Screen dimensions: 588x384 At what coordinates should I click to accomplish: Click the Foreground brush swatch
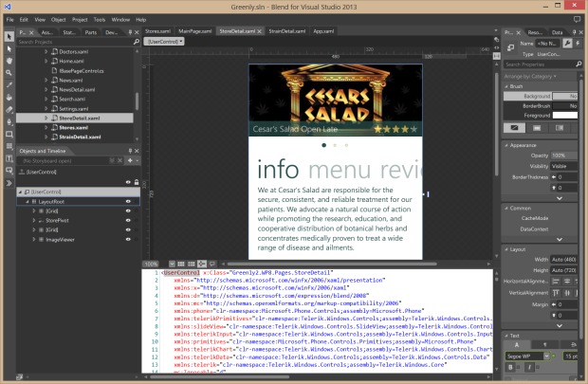click(564, 116)
